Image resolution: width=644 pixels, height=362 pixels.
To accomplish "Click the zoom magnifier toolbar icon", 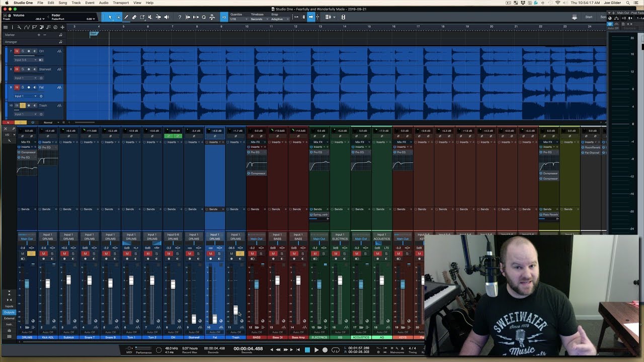I will coord(204,17).
